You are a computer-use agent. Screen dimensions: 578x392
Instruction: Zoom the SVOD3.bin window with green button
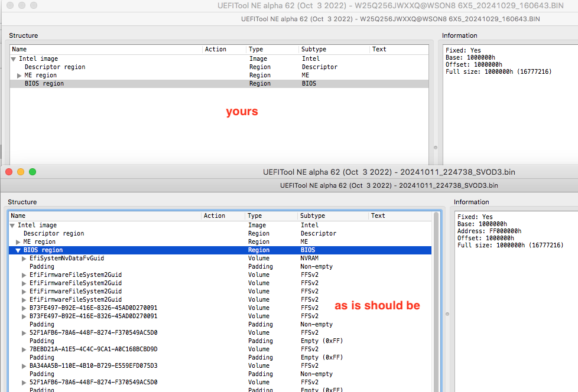[x=33, y=172]
